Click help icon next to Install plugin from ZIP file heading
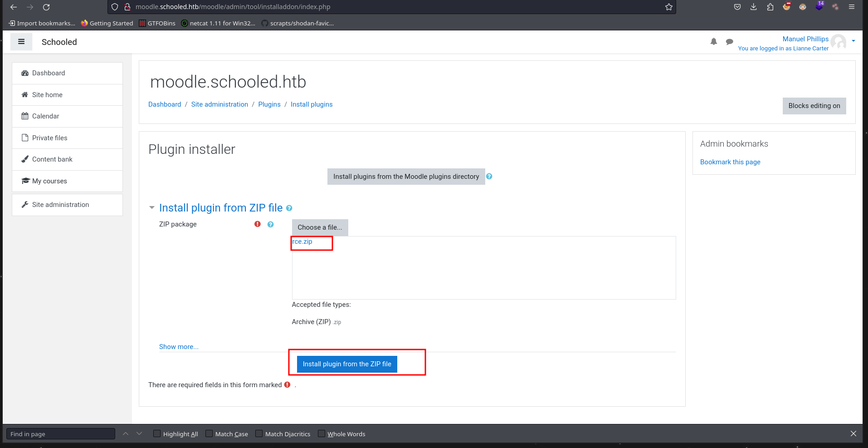Screen dimensions: 868x448 [289, 208]
